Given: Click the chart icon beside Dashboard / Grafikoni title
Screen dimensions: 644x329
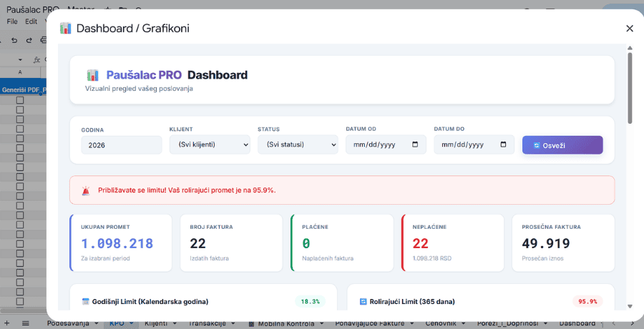Looking at the screenshot, I should point(65,29).
